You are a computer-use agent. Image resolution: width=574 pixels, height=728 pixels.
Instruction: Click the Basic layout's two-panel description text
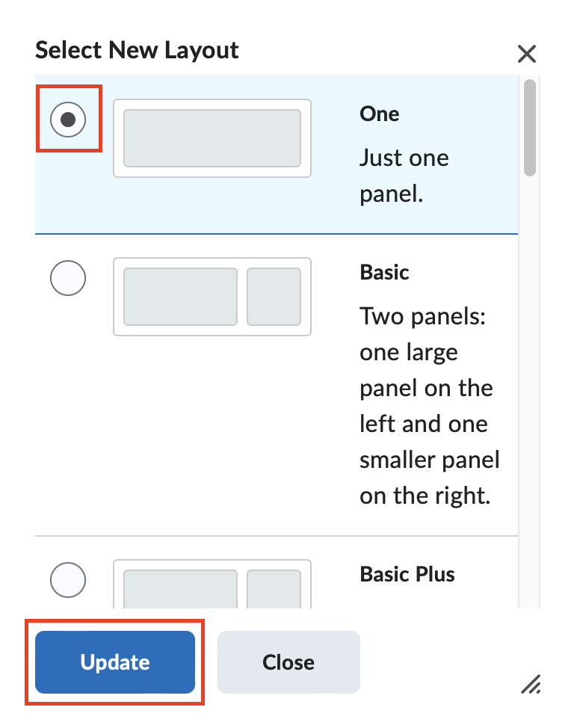pyautogui.click(x=429, y=406)
